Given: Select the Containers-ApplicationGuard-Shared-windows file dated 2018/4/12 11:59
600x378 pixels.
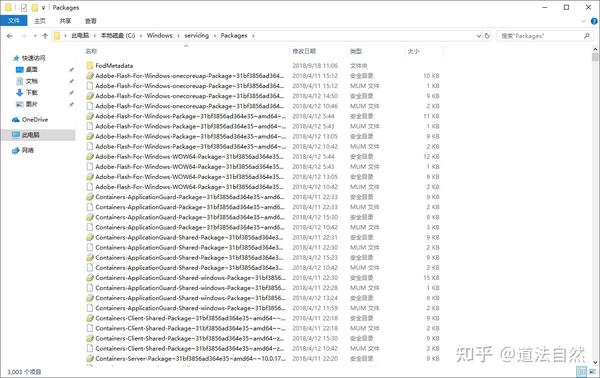Looking at the screenshot, I should pyautogui.click(x=190, y=308).
